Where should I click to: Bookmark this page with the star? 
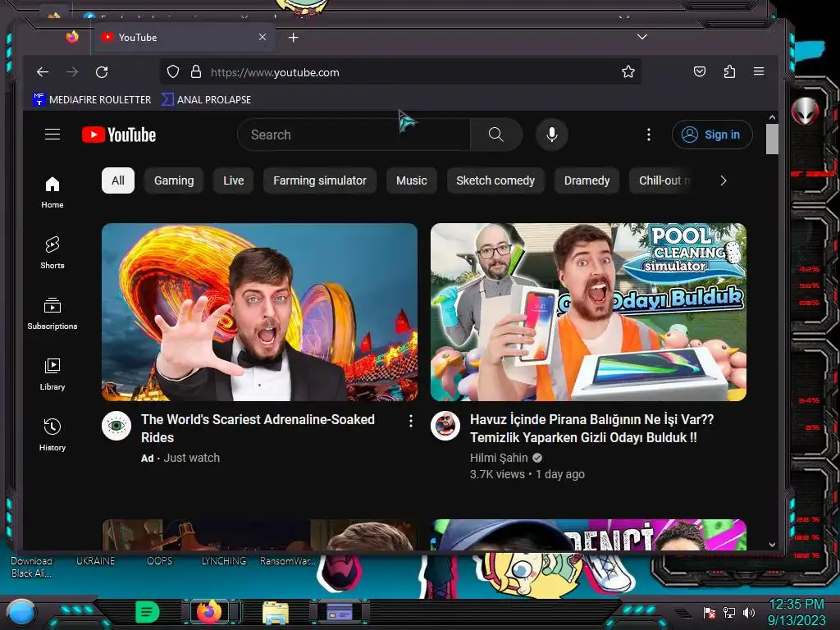(628, 72)
